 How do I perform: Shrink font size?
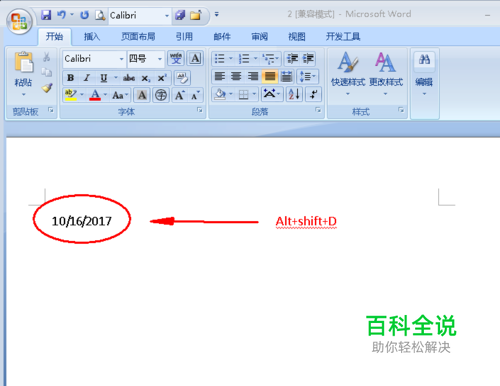(x=195, y=95)
